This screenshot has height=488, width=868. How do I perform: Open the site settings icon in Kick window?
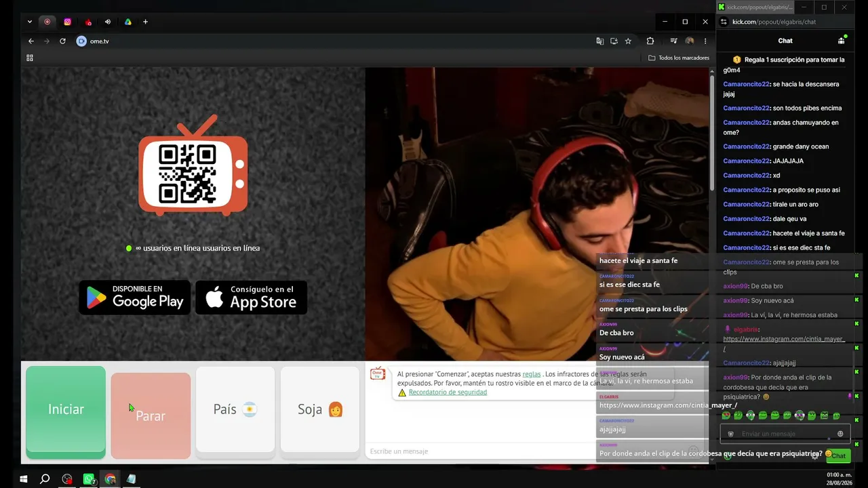(x=724, y=22)
